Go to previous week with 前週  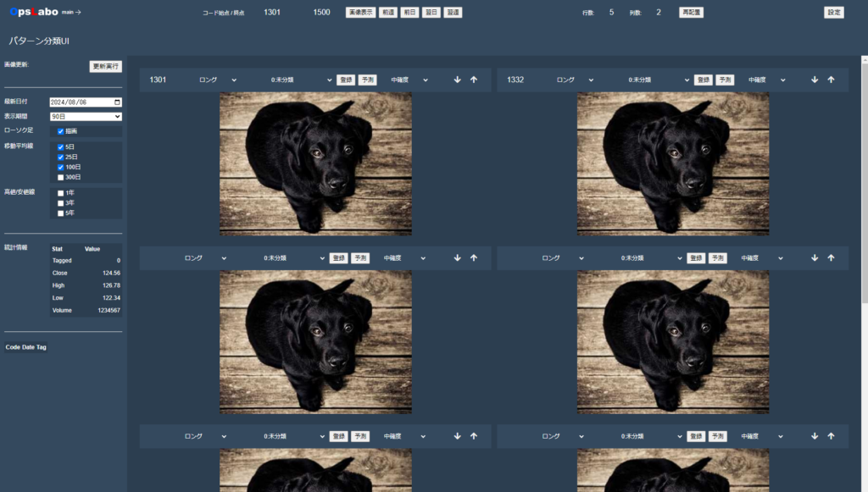tap(388, 12)
